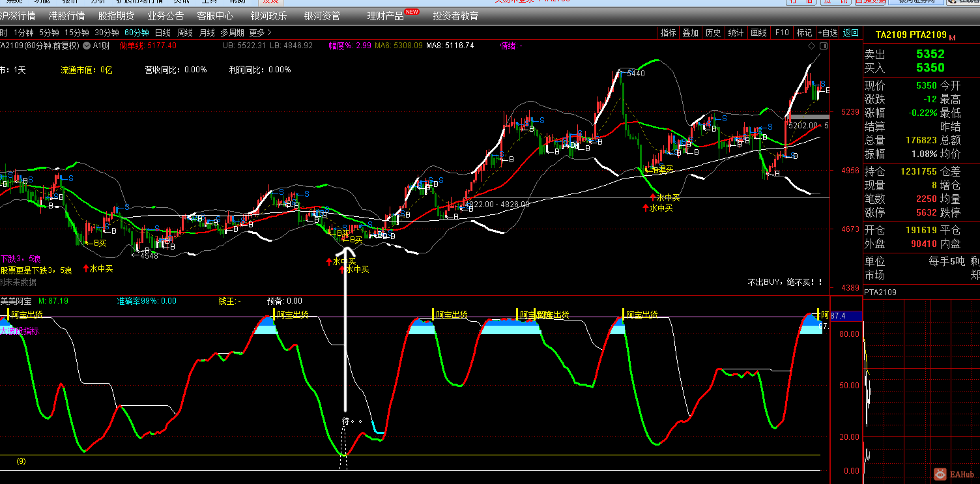Click the 买入 price 5350

click(930, 68)
